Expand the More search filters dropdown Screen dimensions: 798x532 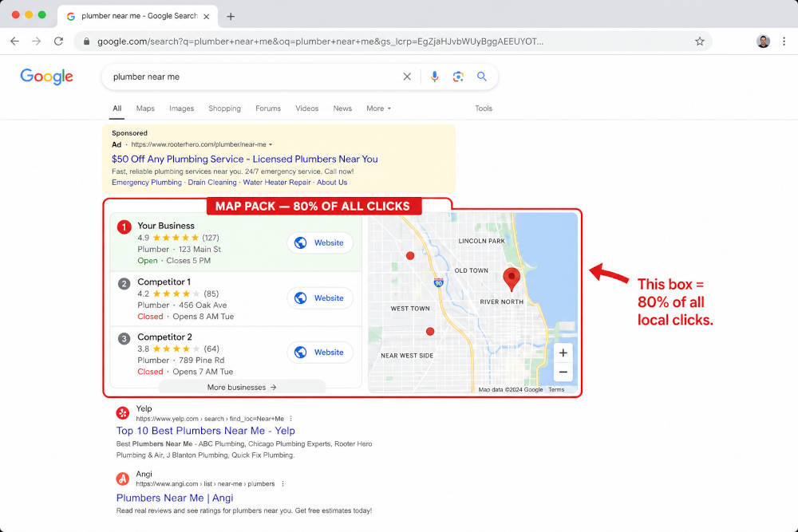click(x=378, y=108)
